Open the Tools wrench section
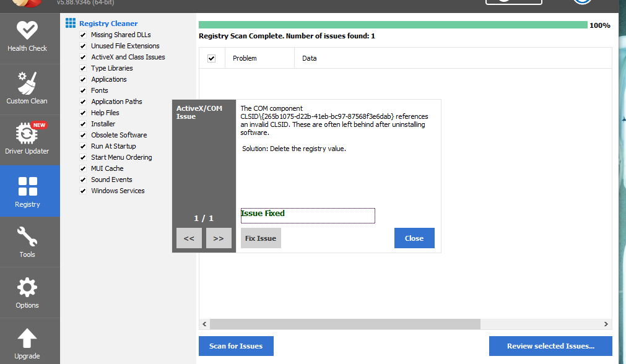Screen dimensions: 626x364 pos(27,242)
